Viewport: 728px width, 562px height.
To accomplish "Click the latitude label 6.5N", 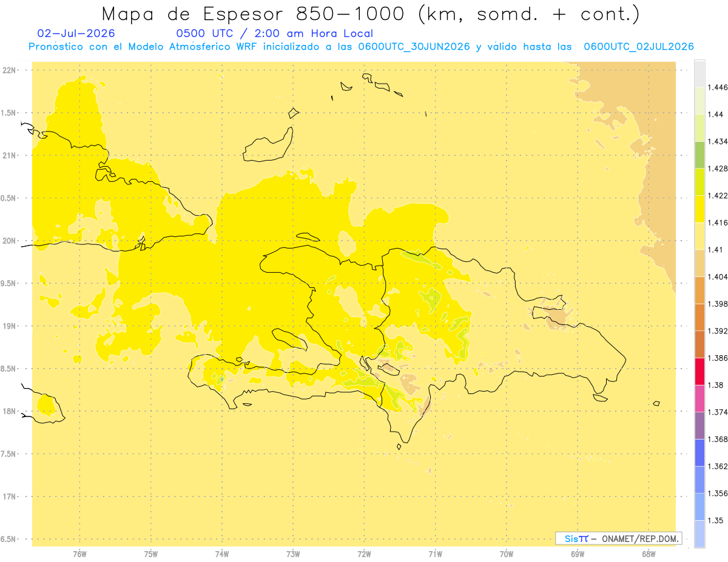I will (x=8, y=539).
